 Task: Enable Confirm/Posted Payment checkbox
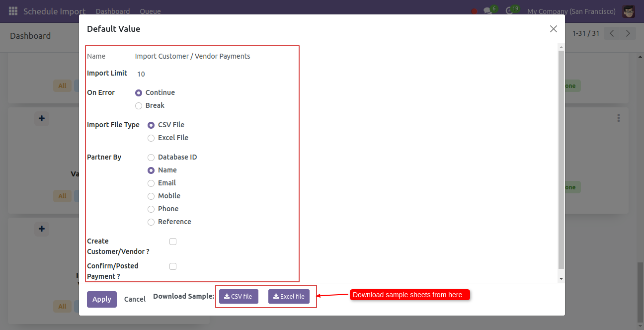point(173,266)
